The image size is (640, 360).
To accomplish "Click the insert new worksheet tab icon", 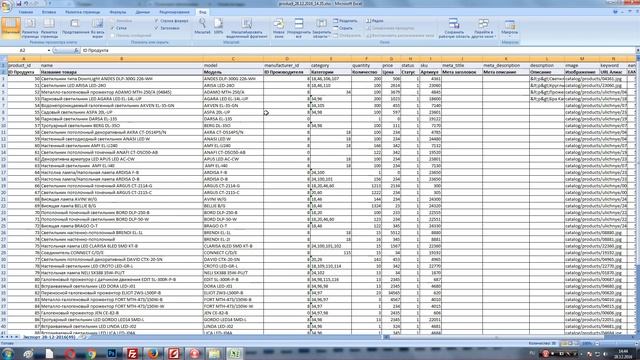I will click(83, 337).
